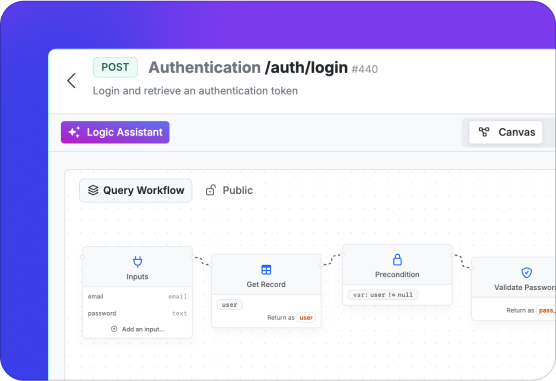Click the unlocked padlock icon beside Public
The image size is (556, 381).
pos(211,190)
